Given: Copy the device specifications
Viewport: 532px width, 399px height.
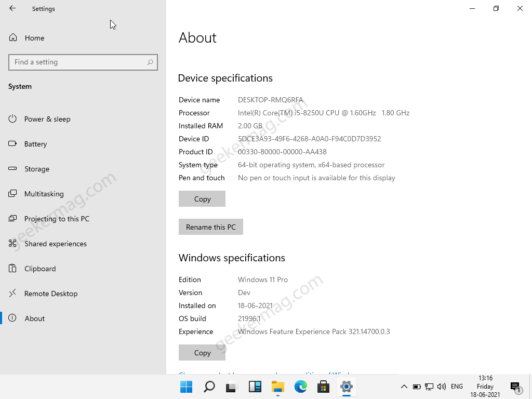Looking at the screenshot, I should [202, 199].
